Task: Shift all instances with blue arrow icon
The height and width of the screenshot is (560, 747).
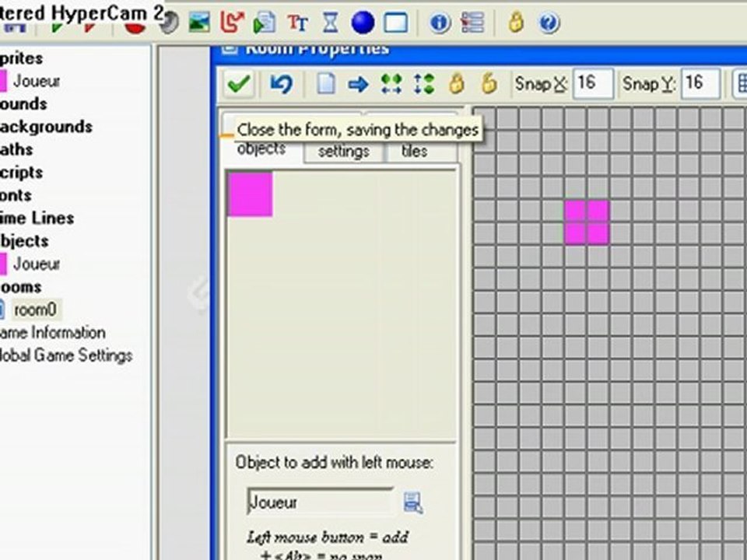Action: click(358, 85)
